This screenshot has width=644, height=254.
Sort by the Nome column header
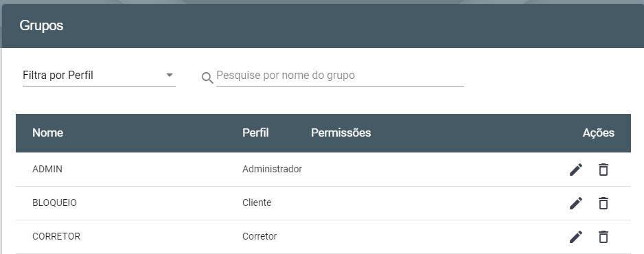tap(47, 133)
